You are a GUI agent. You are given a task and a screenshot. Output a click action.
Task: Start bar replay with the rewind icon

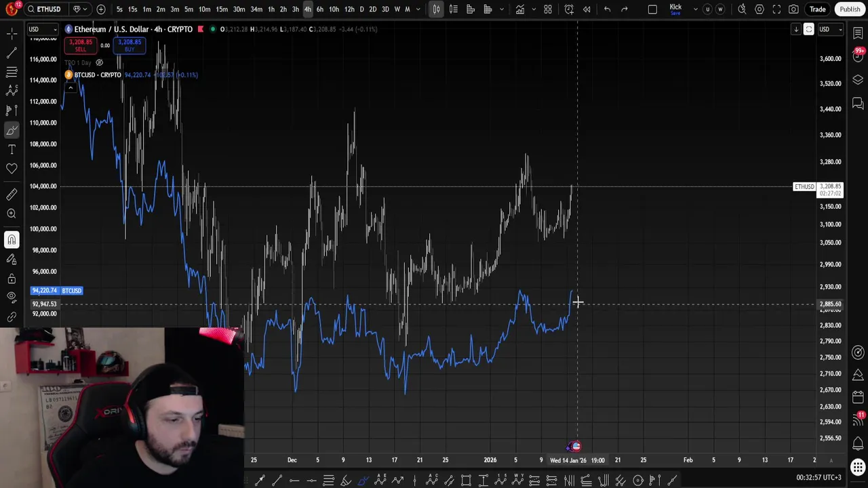[x=587, y=9]
